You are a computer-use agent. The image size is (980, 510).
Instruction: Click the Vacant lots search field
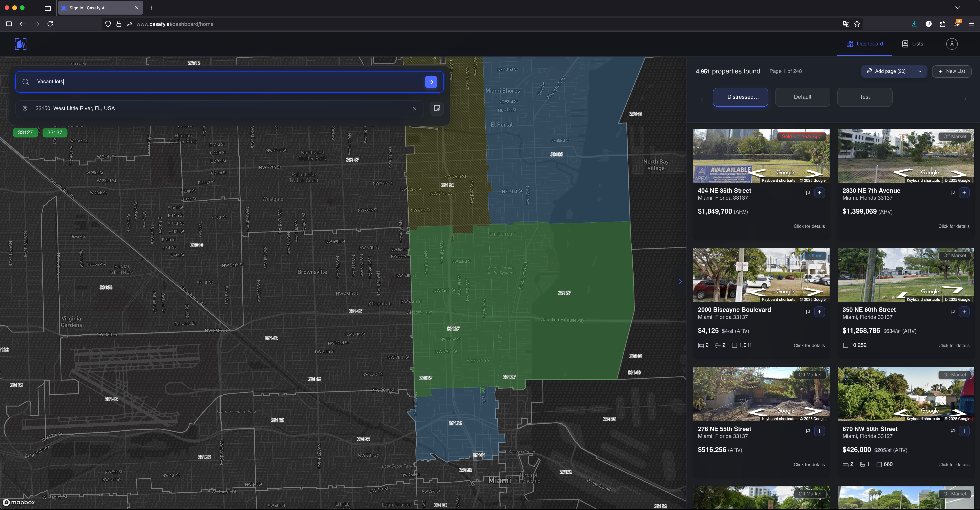click(228, 82)
